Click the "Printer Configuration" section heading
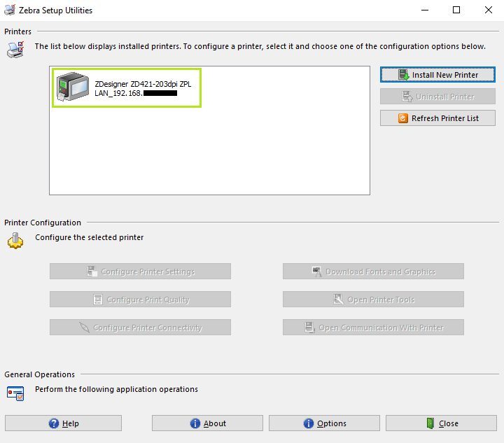 [x=43, y=223]
